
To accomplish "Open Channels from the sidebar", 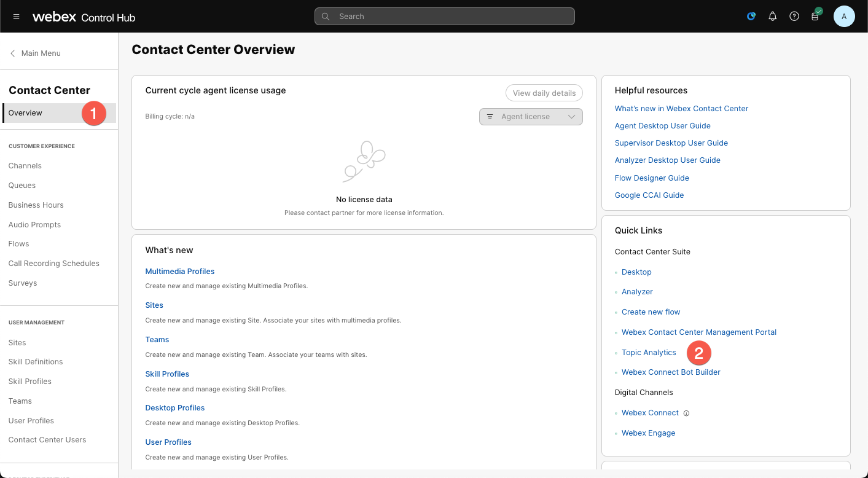I will coord(25,166).
